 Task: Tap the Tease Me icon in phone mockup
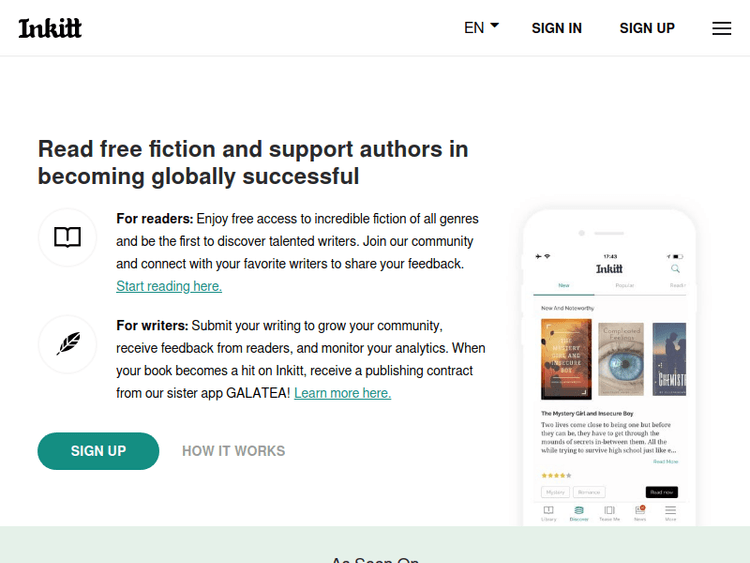(609, 512)
